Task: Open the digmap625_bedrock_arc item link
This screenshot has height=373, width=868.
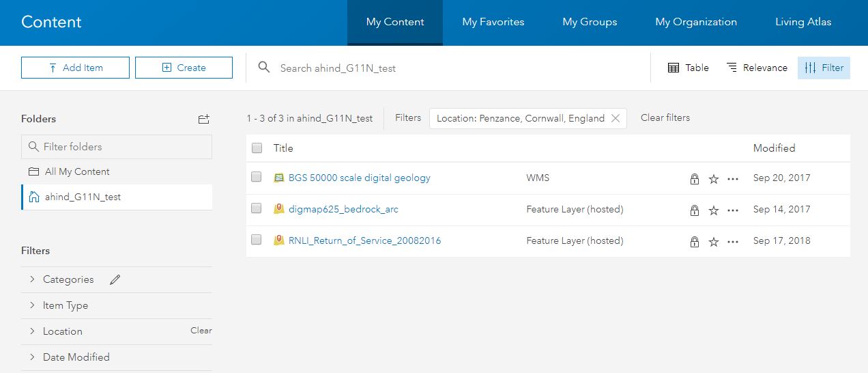Action: [343, 209]
